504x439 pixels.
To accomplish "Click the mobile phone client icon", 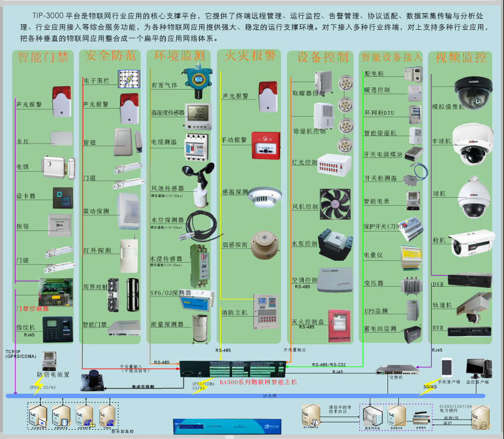I will [x=447, y=368].
